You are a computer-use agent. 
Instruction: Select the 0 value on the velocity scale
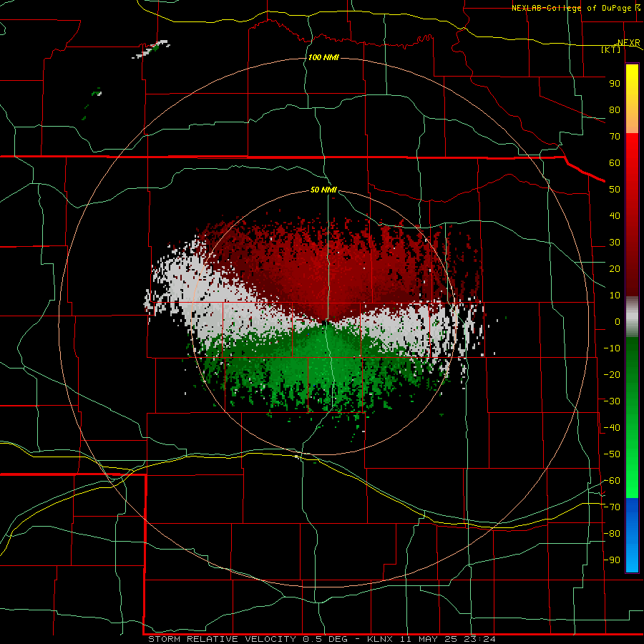tap(618, 321)
